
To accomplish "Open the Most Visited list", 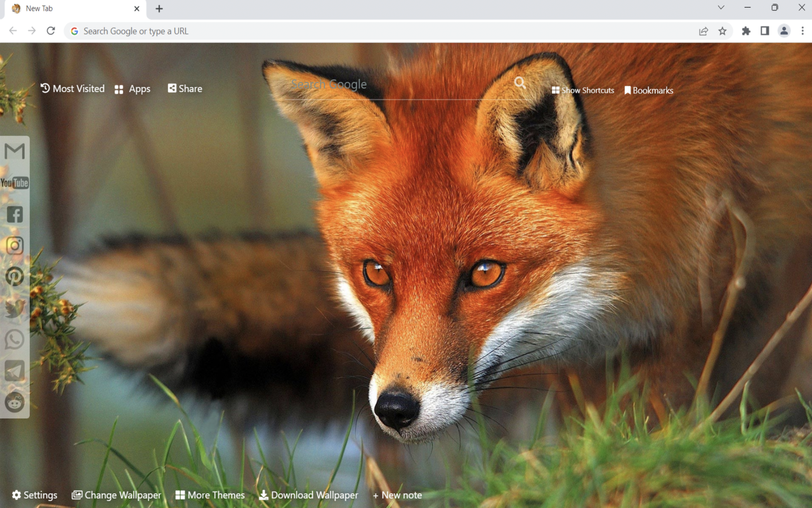I will tap(72, 89).
